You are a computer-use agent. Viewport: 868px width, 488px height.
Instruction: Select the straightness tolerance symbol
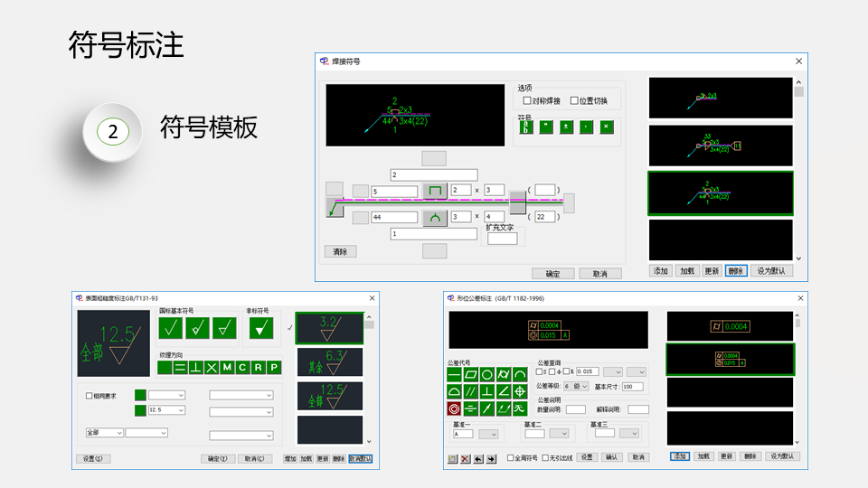tap(455, 374)
